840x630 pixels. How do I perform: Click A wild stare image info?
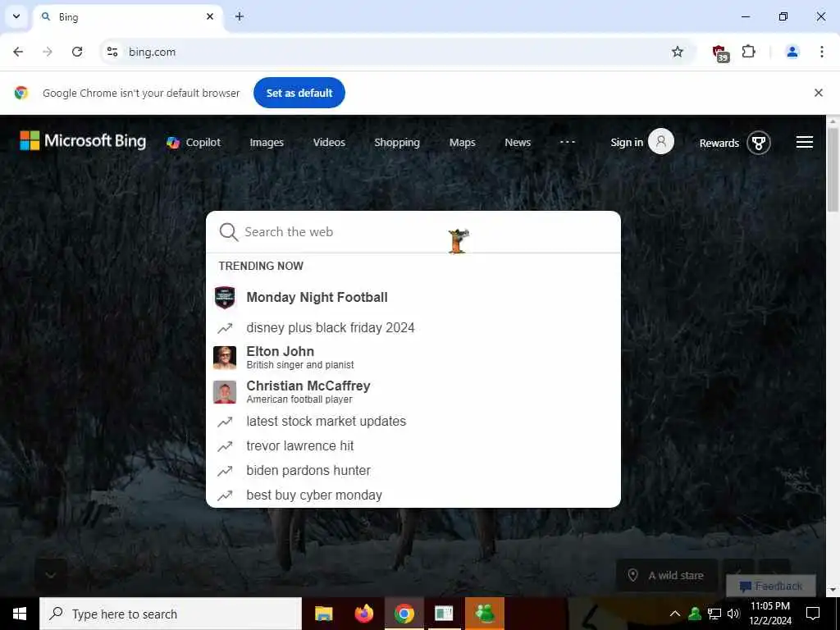coord(667,575)
